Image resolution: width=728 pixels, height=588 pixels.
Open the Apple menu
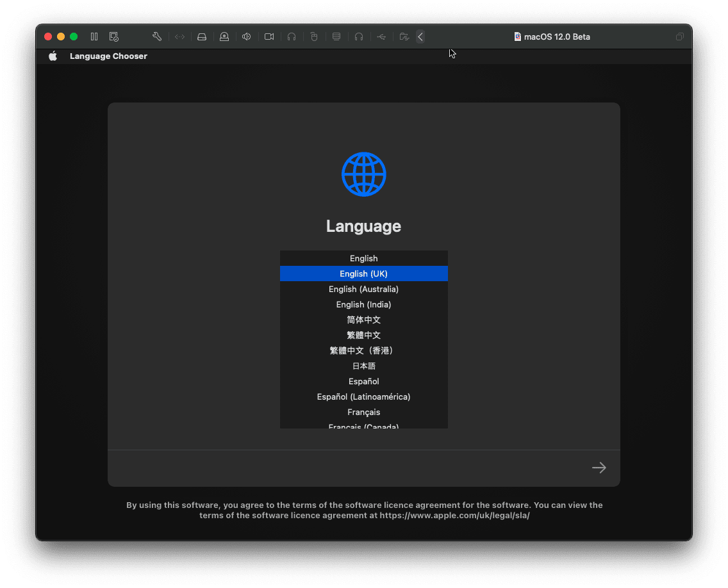(53, 56)
